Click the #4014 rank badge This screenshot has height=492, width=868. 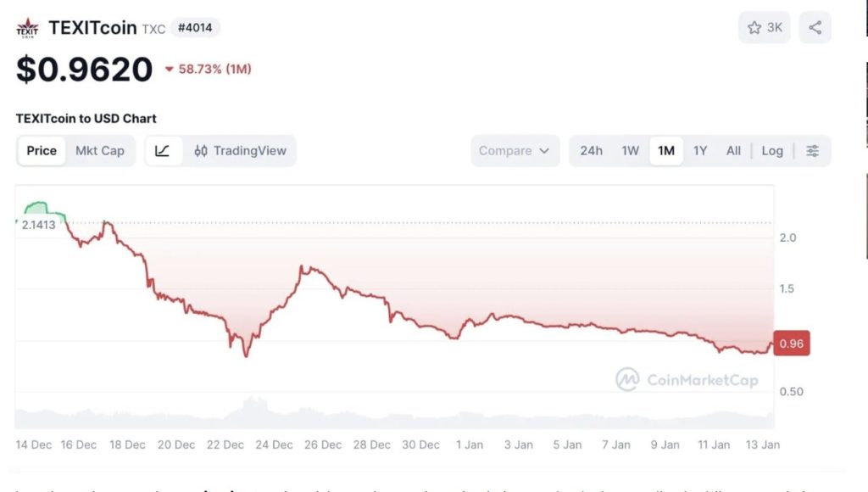coord(195,27)
